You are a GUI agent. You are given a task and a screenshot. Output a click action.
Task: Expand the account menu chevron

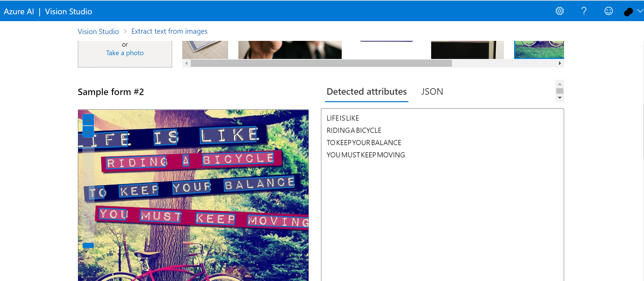coord(640,11)
